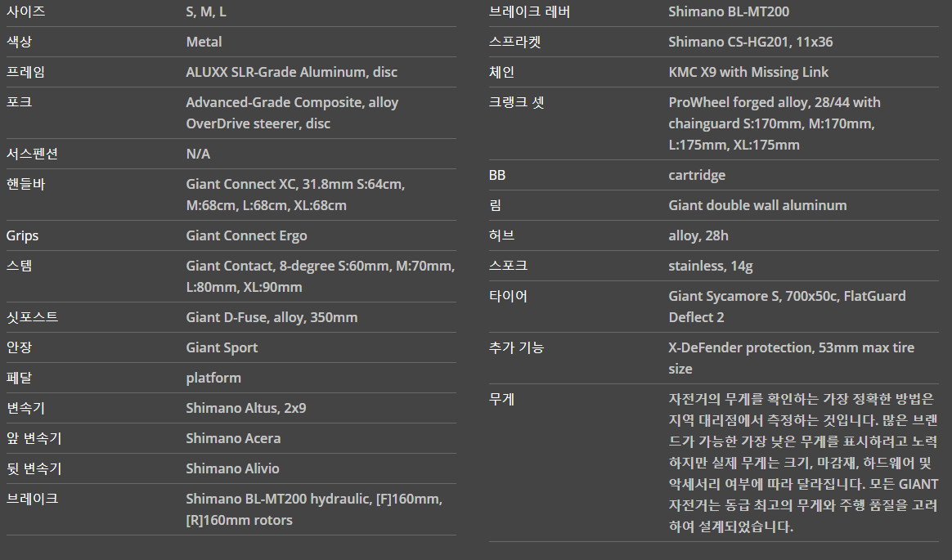Select text 'X-DeFender protection, 53mm max tire'
952x560 pixels.
pyautogui.click(x=791, y=347)
